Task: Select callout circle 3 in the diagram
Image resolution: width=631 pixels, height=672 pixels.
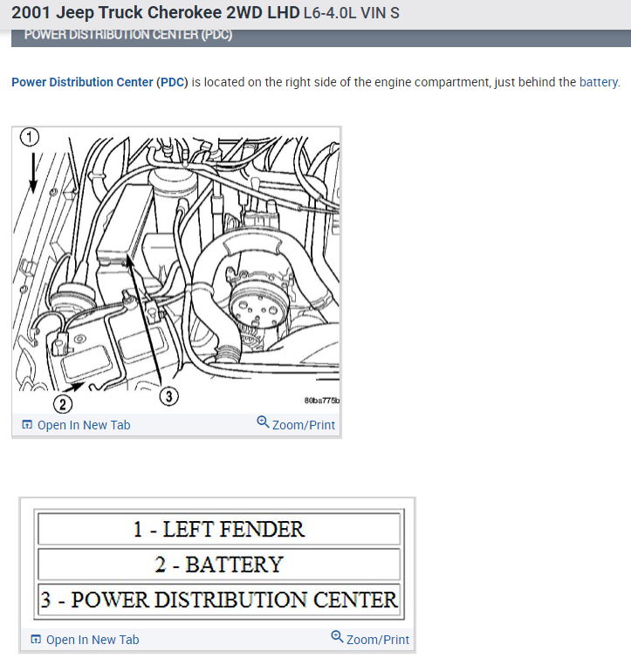Action: [x=169, y=396]
